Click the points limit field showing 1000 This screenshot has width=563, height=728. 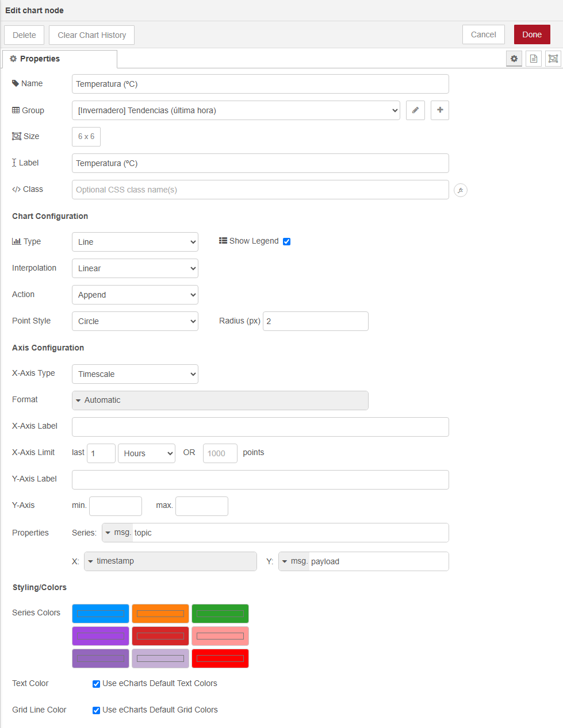pyautogui.click(x=220, y=453)
